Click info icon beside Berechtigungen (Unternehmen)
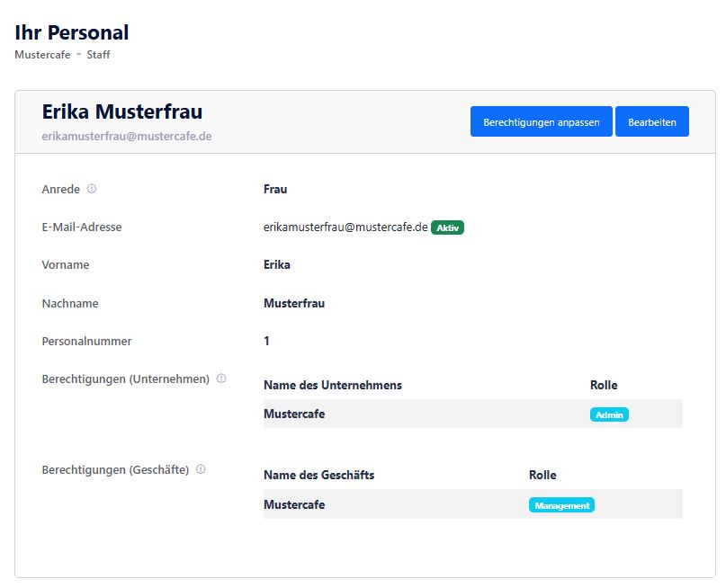The height and width of the screenshot is (588, 726). (221, 379)
